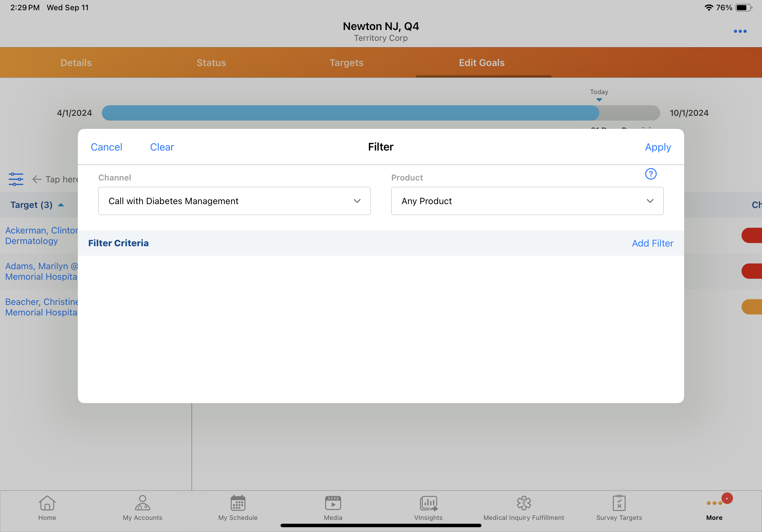Open My Accounts icon
This screenshot has height=532, width=762.
click(142, 504)
